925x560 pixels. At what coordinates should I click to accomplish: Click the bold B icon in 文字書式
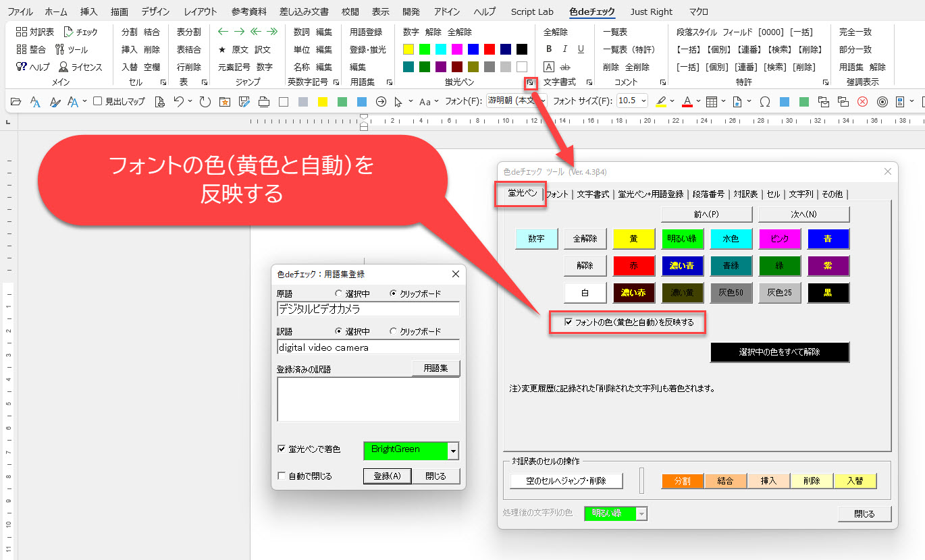coord(549,49)
